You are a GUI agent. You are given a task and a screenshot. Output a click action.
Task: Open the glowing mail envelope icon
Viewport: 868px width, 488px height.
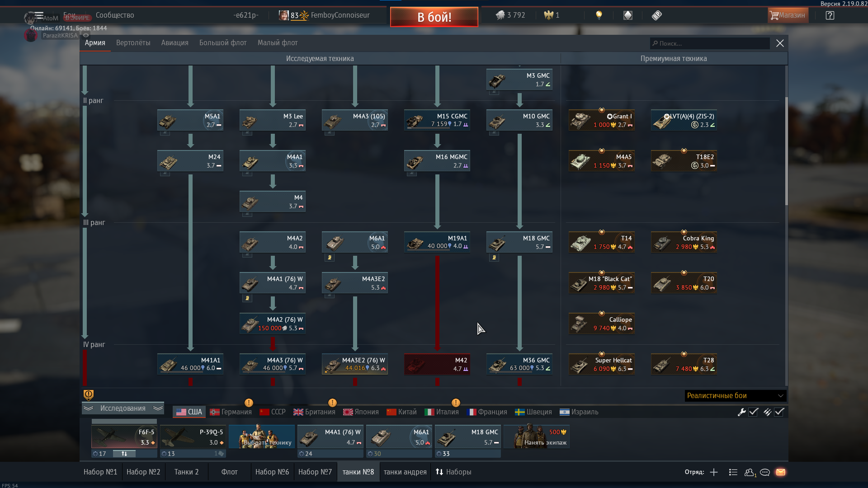click(781, 472)
